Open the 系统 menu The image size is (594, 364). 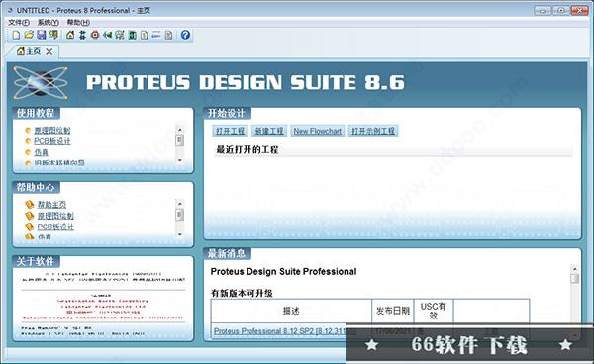pos(49,23)
